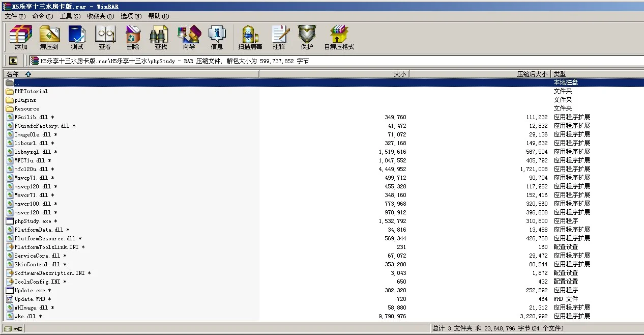This screenshot has height=335, width=644.
Task: Start 扫描病毒 (Virus Scan) tool
Action: tap(250, 38)
